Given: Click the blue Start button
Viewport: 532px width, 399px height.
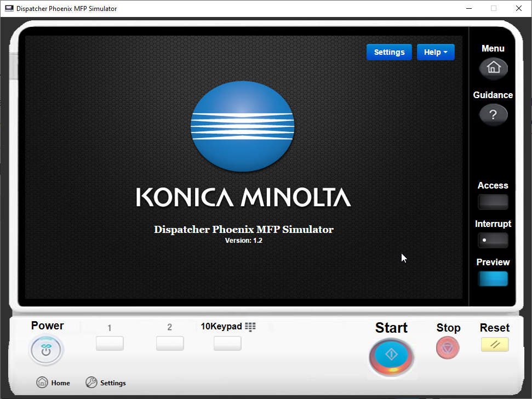Looking at the screenshot, I should point(391,356).
